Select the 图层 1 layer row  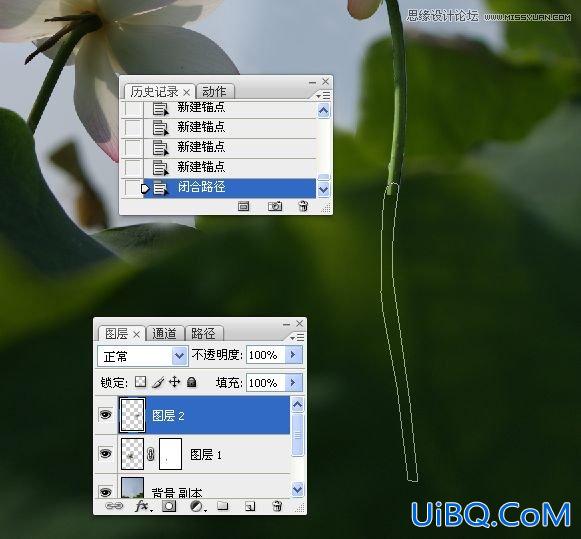pyautogui.click(x=192, y=454)
